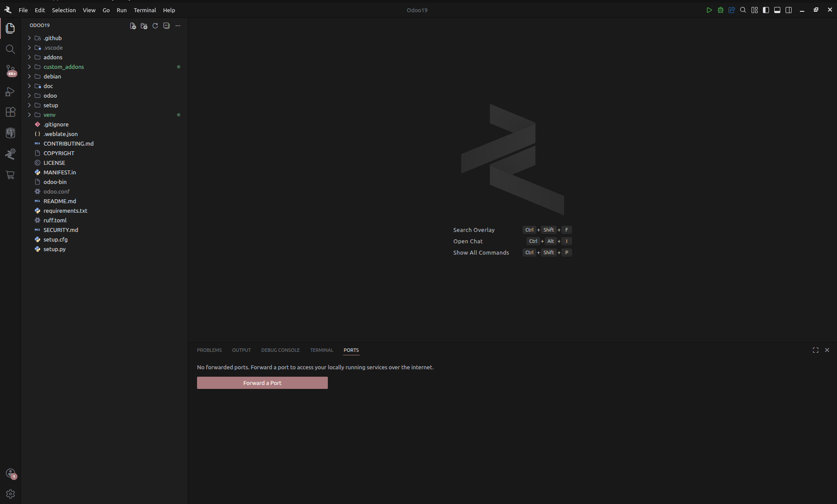Open the File menu
Image resolution: width=837 pixels, height=504 pixels.
coord(23,10)
